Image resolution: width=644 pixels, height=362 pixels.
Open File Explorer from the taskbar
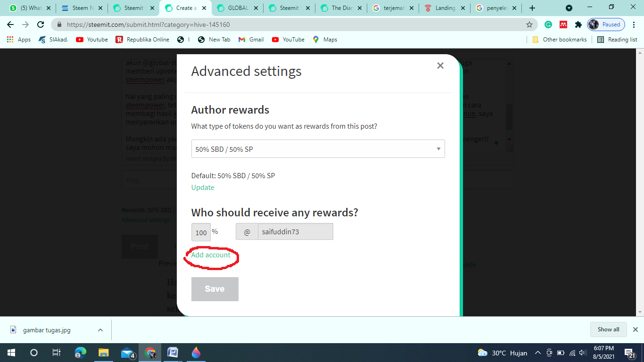click(x=103, y=353)
